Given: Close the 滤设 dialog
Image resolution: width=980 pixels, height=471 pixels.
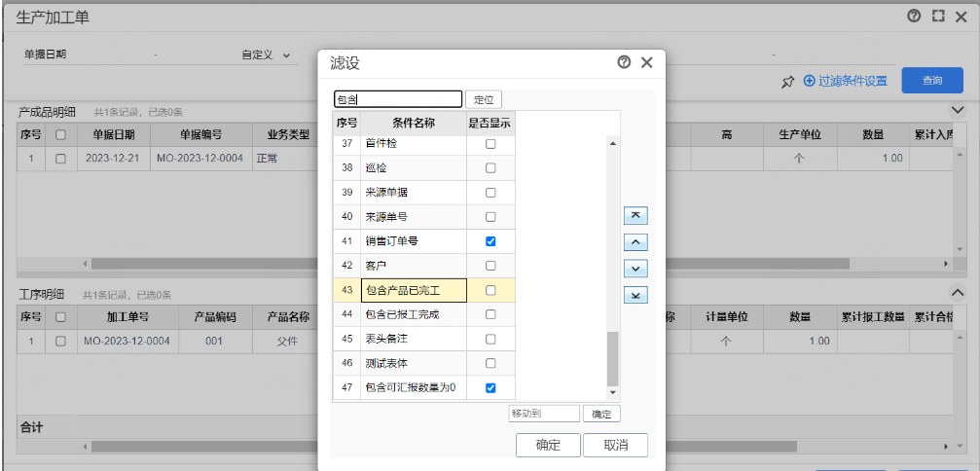Looking at the screenshot, I should tap(647, 62).
